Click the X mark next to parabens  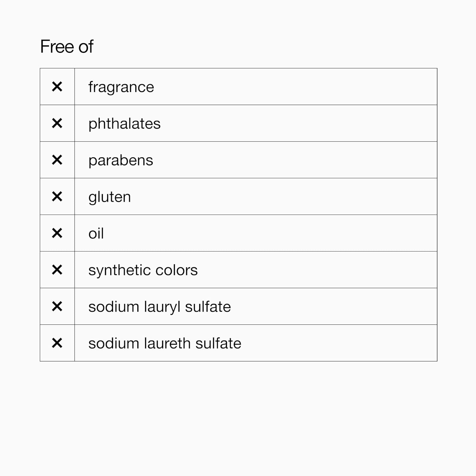(57, 160)
